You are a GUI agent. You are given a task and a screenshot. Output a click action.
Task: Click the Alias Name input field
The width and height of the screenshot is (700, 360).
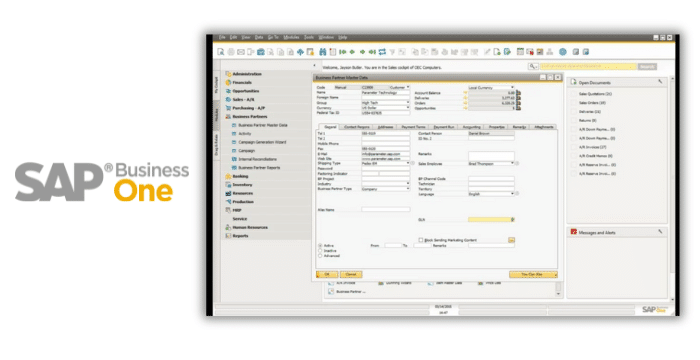[386, 209]
